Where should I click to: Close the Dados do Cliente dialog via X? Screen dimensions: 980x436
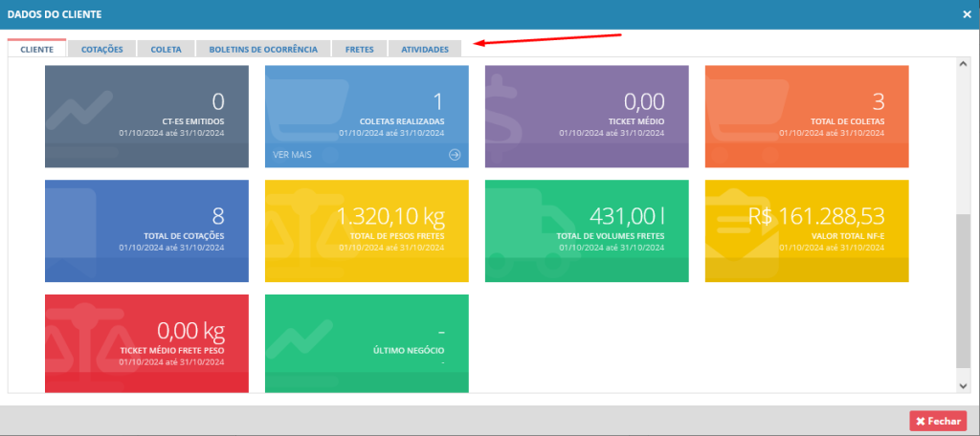(x=967, y=14)
